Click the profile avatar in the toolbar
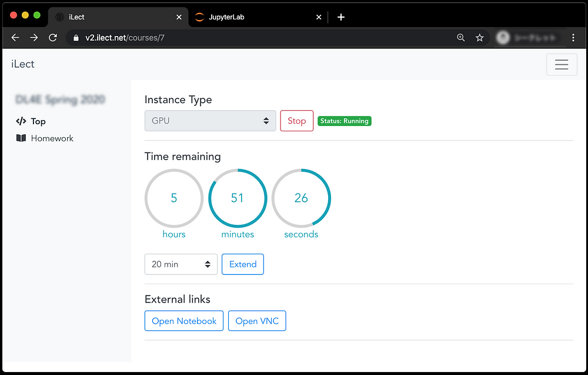The width and height of the screenshot is (588, 375). (502, 37)
